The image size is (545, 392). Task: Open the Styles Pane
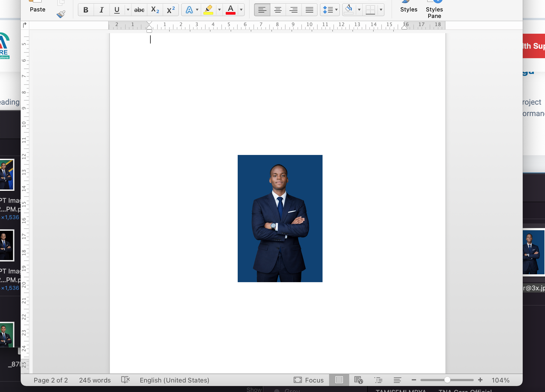point(434,11)
